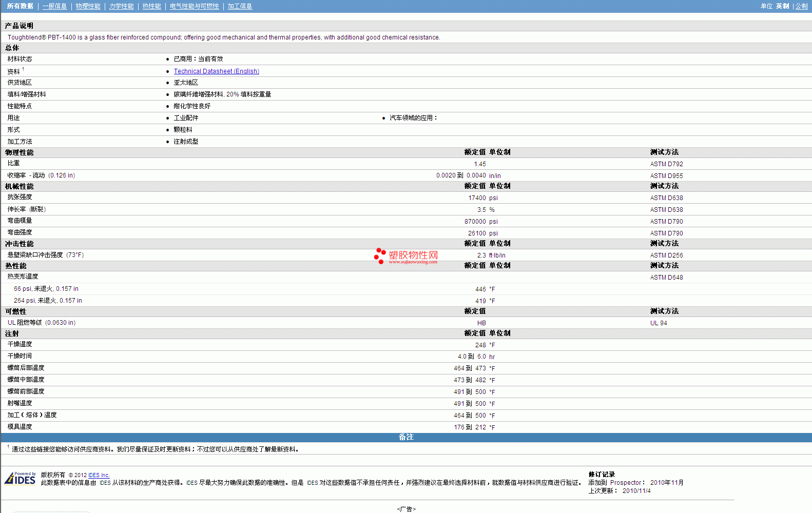812x513 pixels.
Task: Click the blue 备注 notes header bar
Action: (406, 437)
